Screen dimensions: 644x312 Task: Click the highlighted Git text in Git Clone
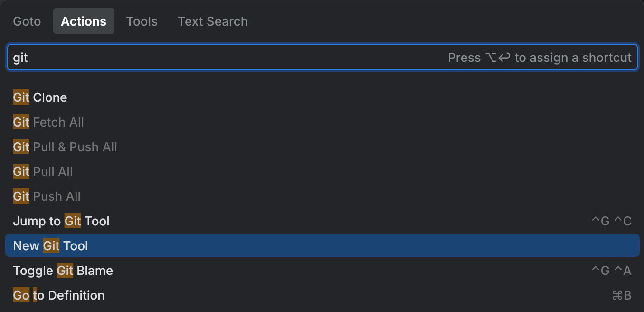click(x=20, y=97)
